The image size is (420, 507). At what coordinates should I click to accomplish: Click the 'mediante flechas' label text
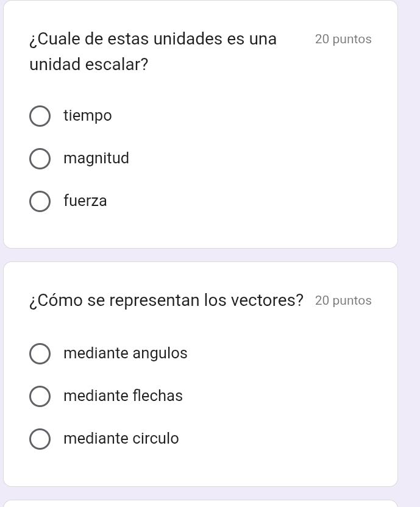click(123, 396)
